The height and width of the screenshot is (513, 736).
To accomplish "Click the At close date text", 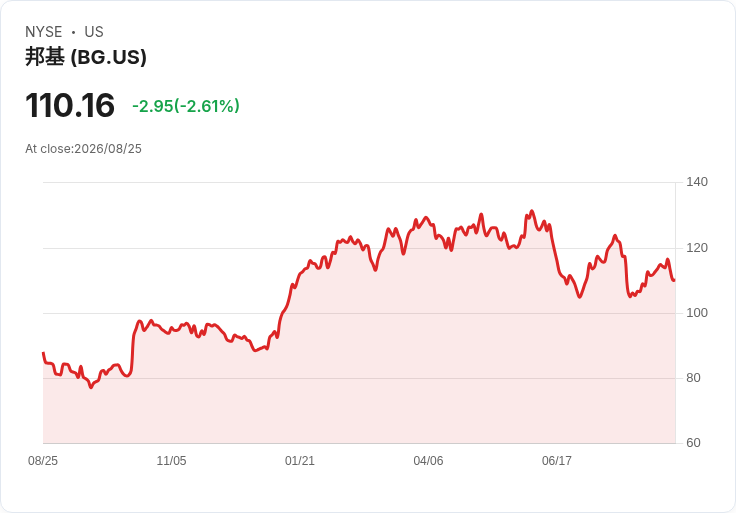I will pyautogui.click(x=84, y=149).
